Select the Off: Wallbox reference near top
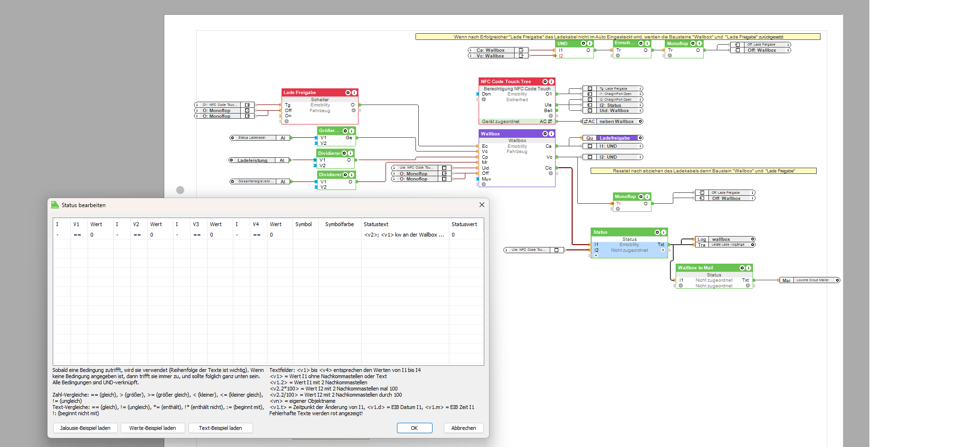The width and height of the screenshot is (980, 447). (761, 50)
